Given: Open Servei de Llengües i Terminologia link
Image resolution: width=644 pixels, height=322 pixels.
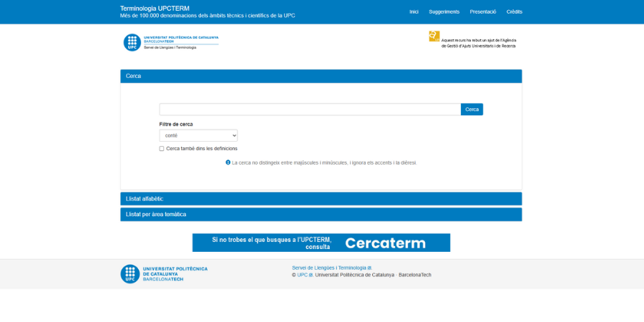Looking at the screenshot, I should pos(332,268).
